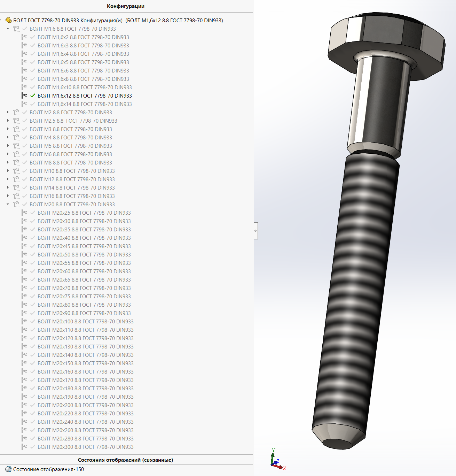Select the root row БОЛТ ГОСТ 7798-70 DIN933 Конфигурация(и)
Screen dimensions: 456x476
tap(118, 20)
